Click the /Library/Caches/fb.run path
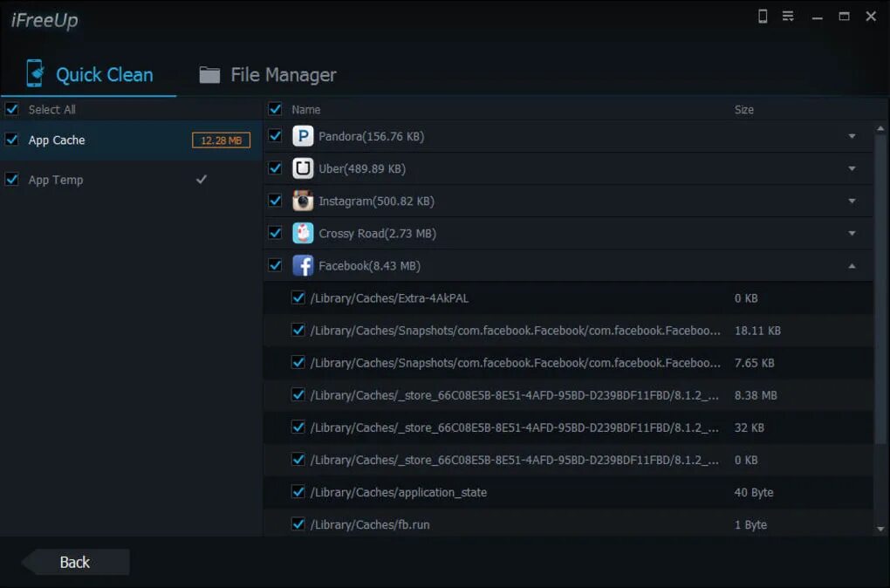 [370, 524]
